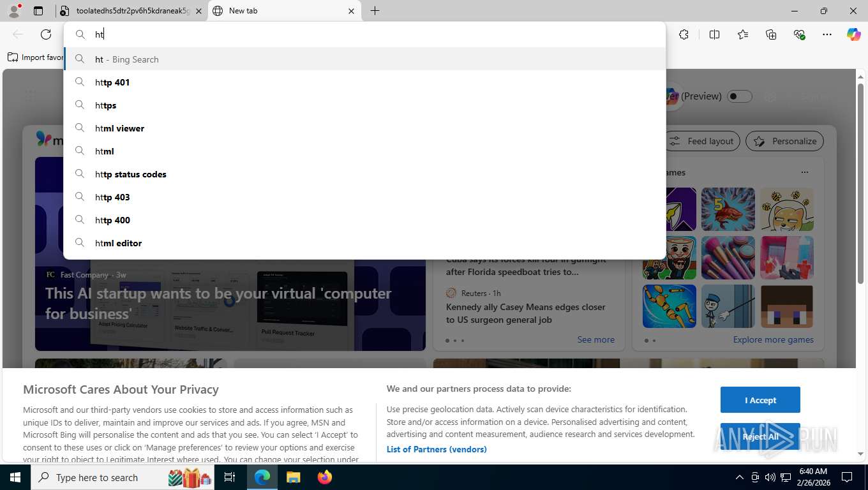868x490 pixels.
Task: Open the bee and dog game thumbnail
Action: pyautogui.click(x=787, y=209)
